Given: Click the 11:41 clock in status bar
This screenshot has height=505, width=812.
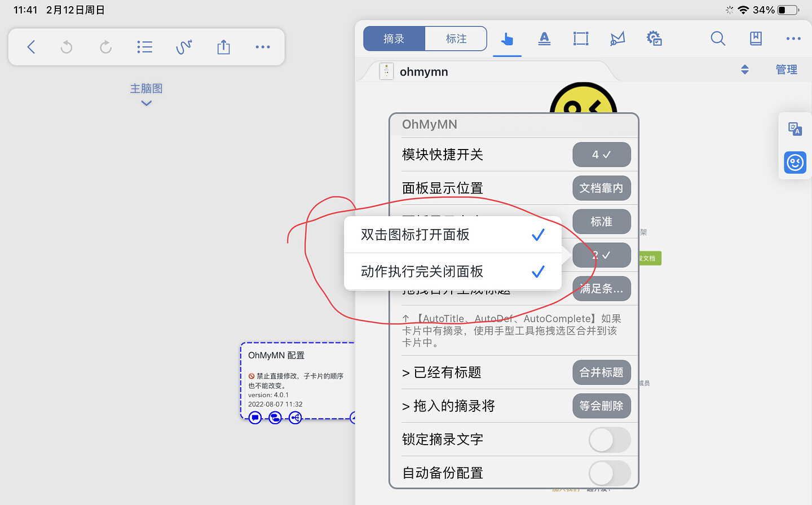Looking at the screenshot, I should (x=25, y=10).
